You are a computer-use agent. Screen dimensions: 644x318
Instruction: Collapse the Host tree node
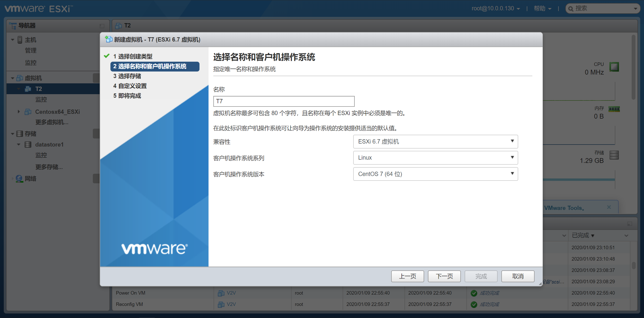[x=12, y=40]
